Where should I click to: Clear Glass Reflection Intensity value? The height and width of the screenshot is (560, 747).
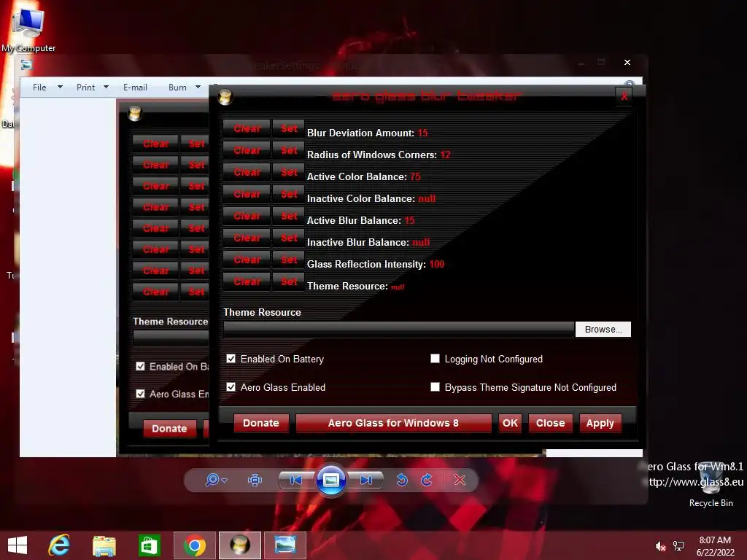point(247,260)
